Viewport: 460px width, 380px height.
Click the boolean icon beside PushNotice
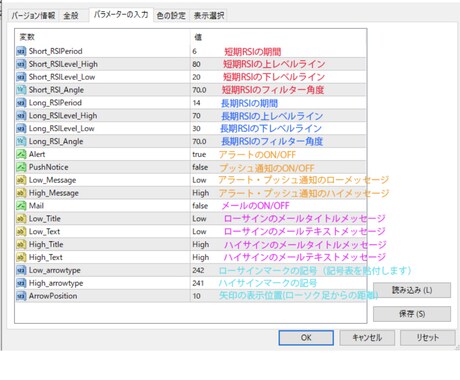tap(21, 167)
